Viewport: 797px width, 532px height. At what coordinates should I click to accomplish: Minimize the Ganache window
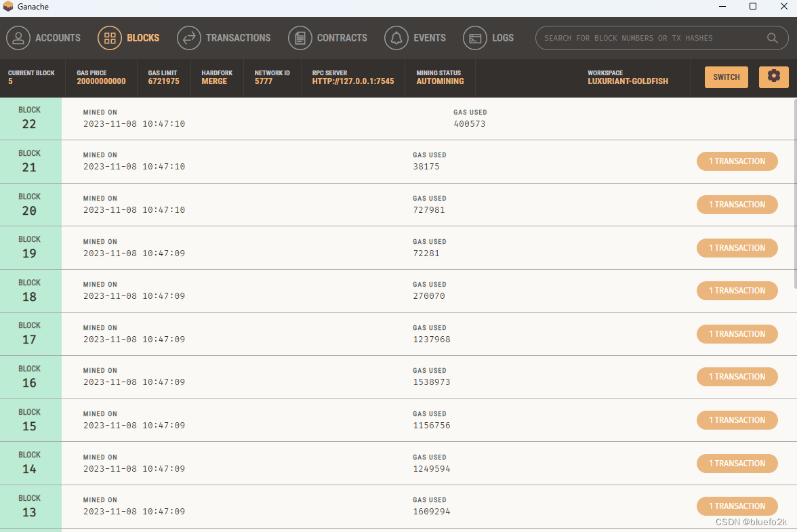[x=722, y=7]
